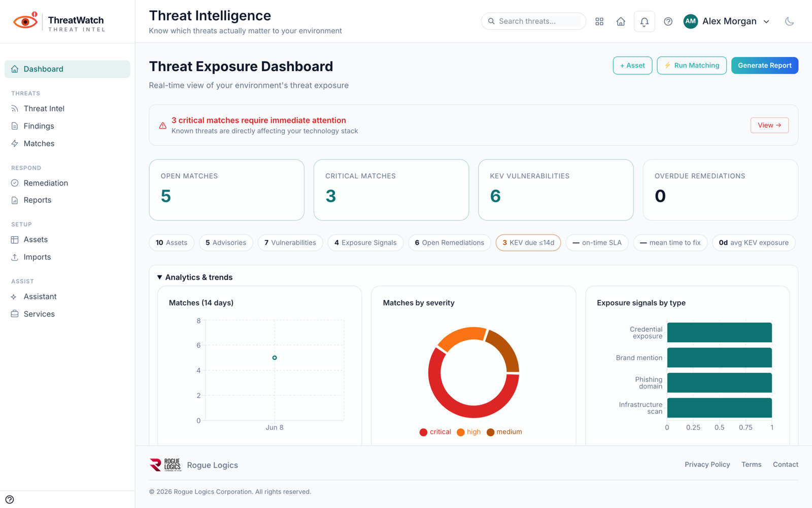Open the help question mark icon in header

(668, 21)
